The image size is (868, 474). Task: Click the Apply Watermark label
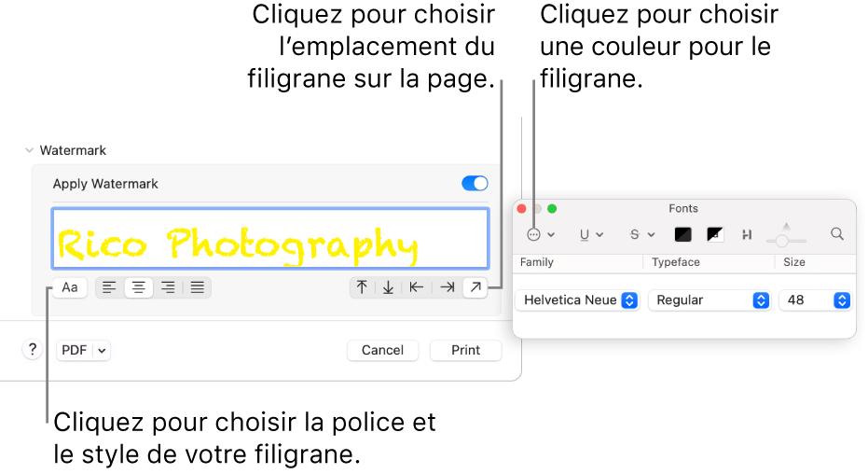click(105, 184)
